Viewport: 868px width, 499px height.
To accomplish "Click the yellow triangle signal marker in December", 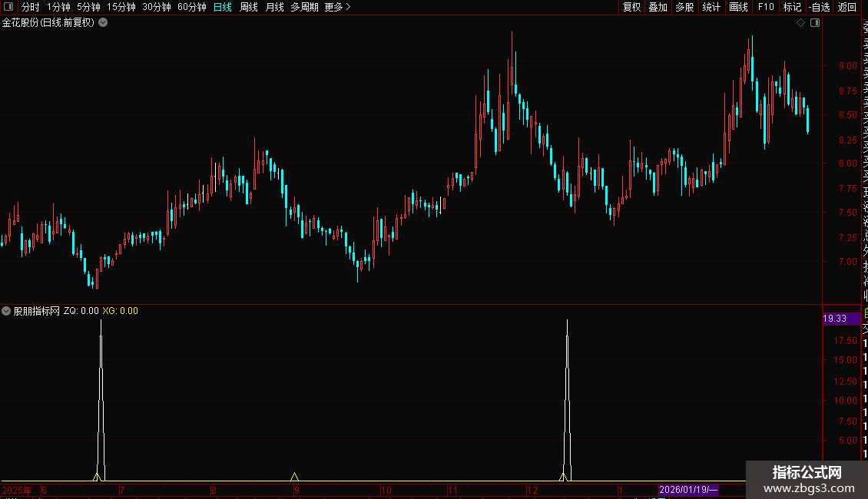I will (x=563, y=477).
